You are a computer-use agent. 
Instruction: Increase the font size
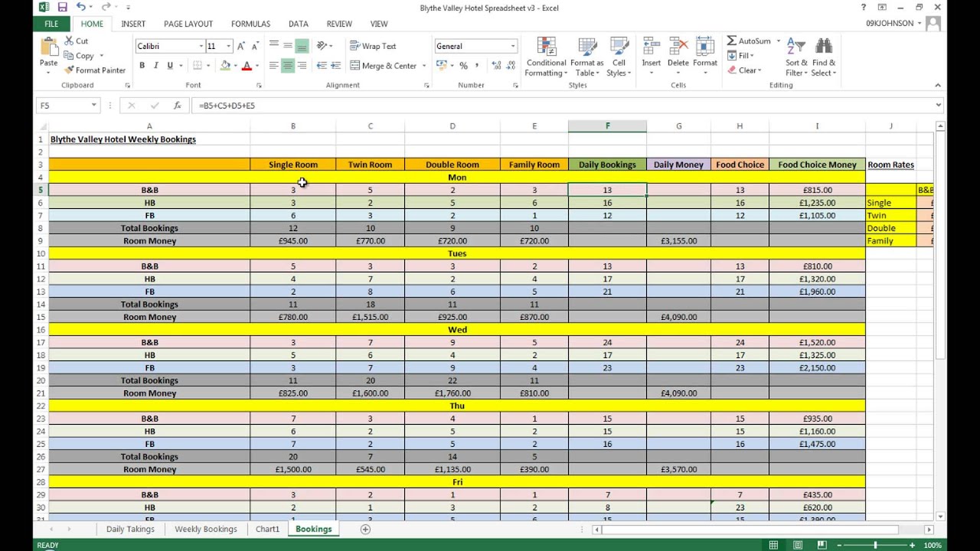[241, 46]
